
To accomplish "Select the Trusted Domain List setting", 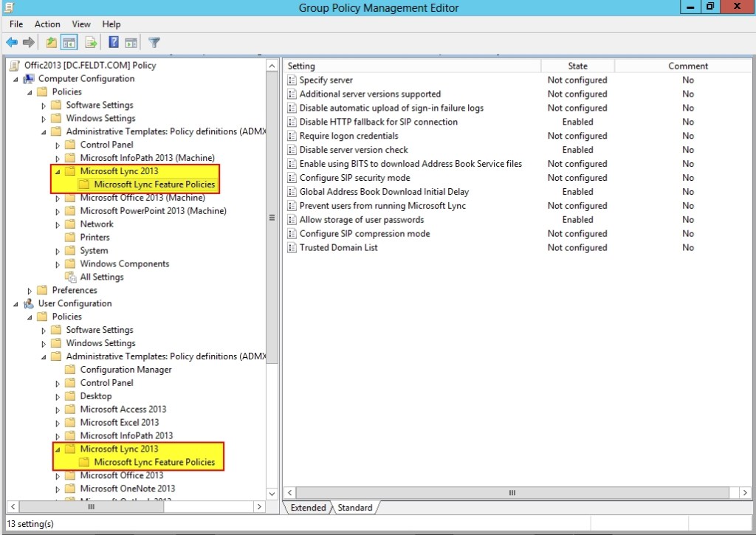I will coord(338,248).
